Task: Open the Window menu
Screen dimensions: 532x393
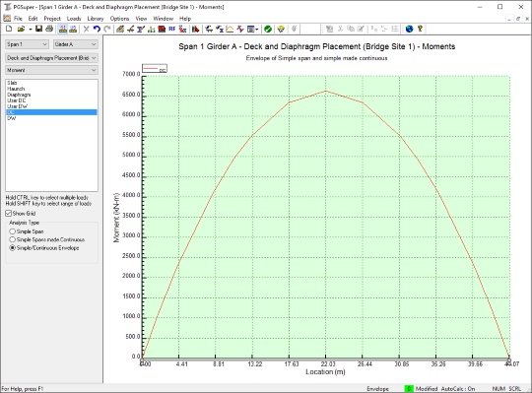Action: [x=164, y=19]
